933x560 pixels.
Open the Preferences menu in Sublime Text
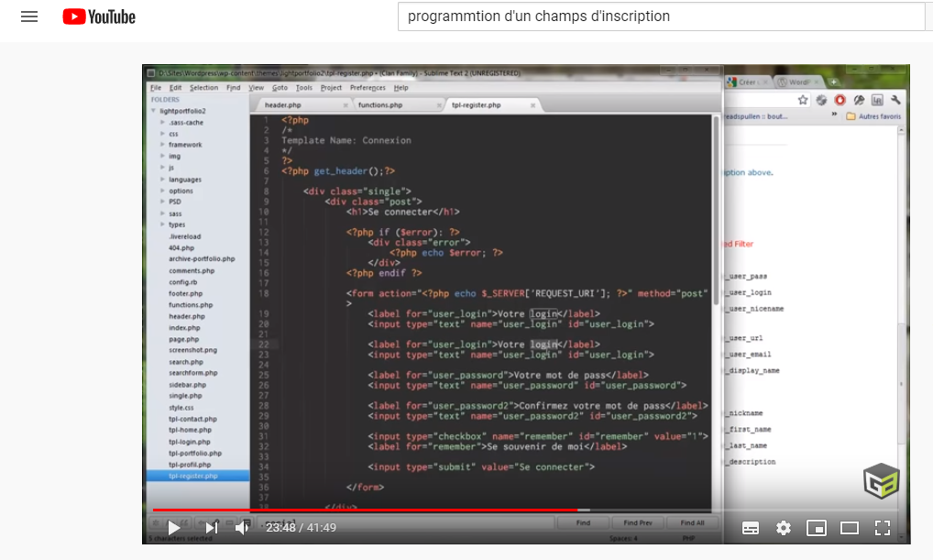pyautogui.click(x=368, y=88)
